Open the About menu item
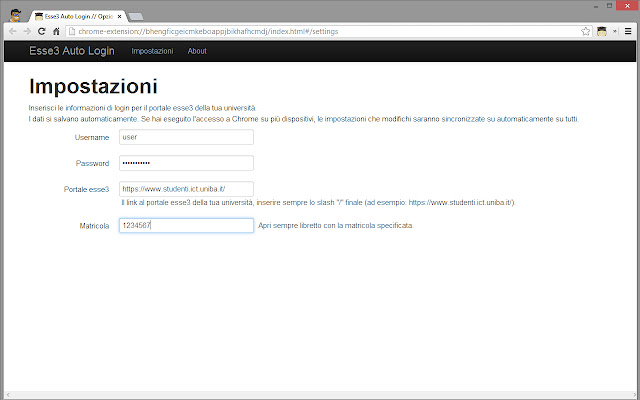Screen dimensions: 640x400 (x=197, y=51)
